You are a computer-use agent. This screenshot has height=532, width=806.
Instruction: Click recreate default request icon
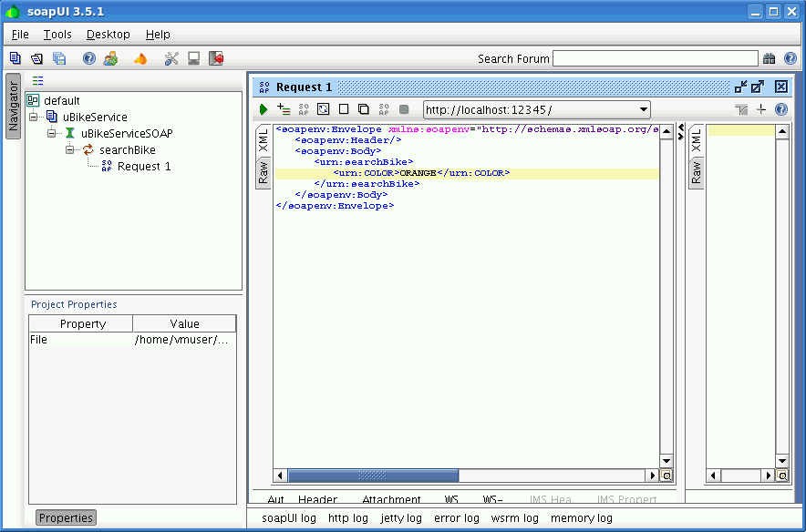click(324, 109)
